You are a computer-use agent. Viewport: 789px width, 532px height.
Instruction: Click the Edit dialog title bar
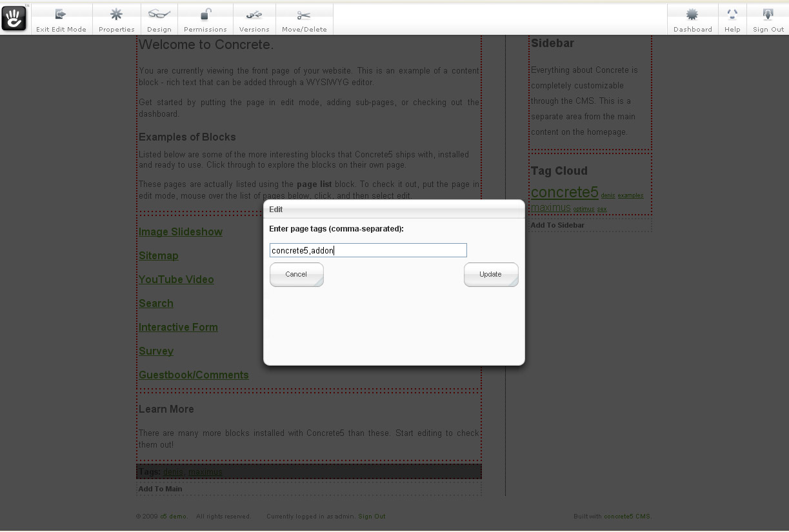coord(394,210)
